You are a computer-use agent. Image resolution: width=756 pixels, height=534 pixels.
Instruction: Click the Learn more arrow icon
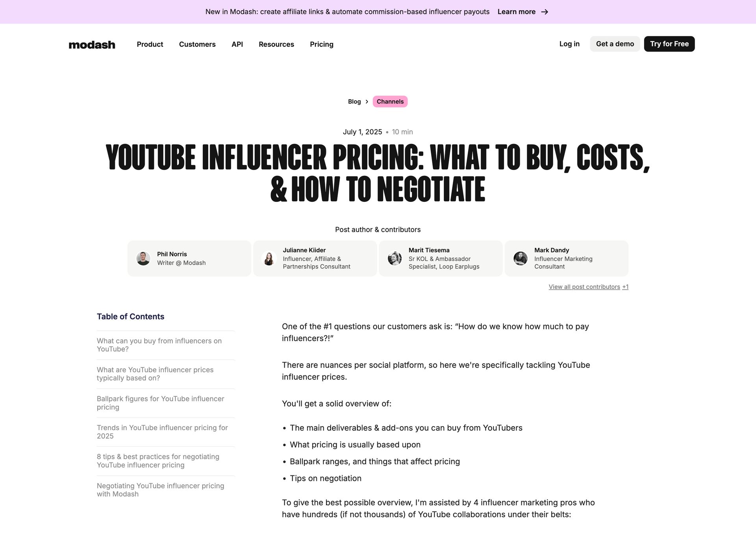coord(545,12)
